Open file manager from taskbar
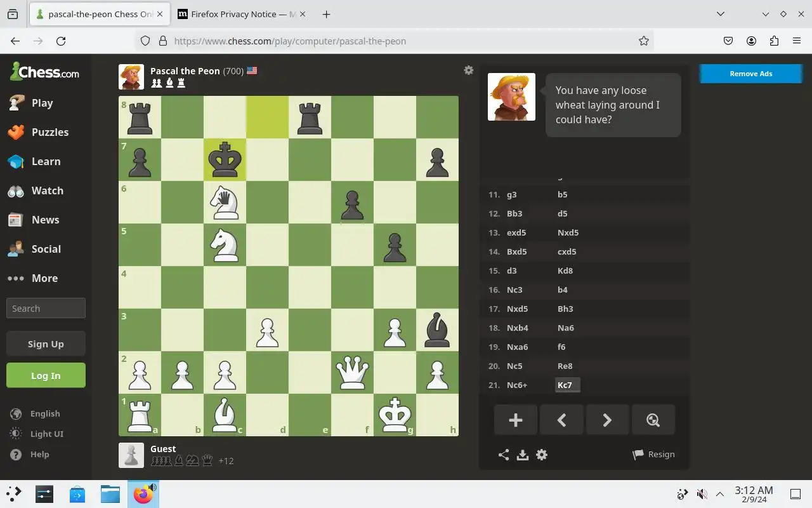 click(110, 494)
